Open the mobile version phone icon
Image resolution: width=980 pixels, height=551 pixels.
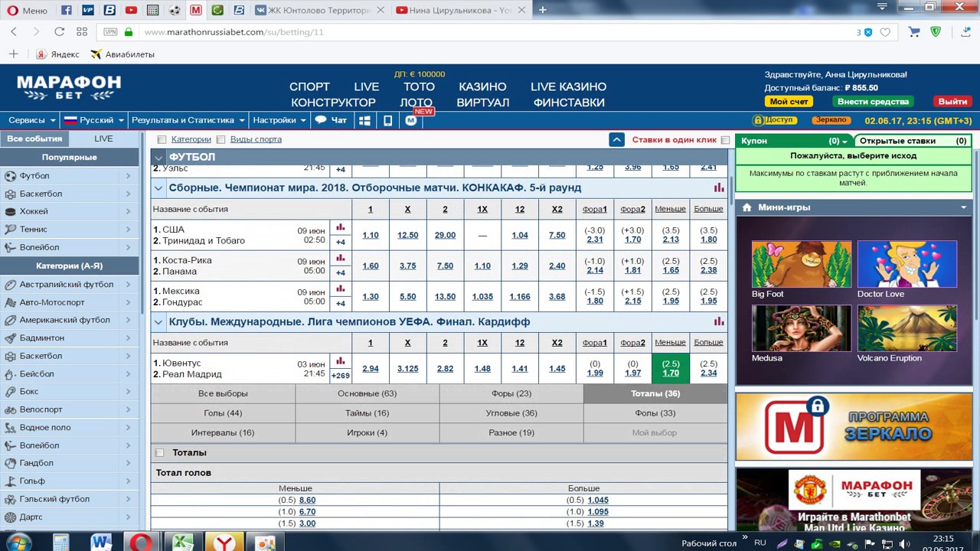pyautogui.click(x=387, y=120)
